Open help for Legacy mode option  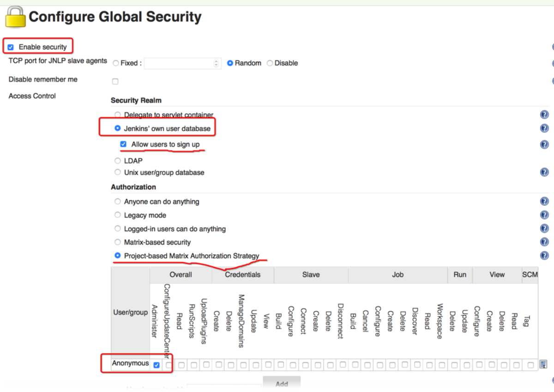point(544,215)
